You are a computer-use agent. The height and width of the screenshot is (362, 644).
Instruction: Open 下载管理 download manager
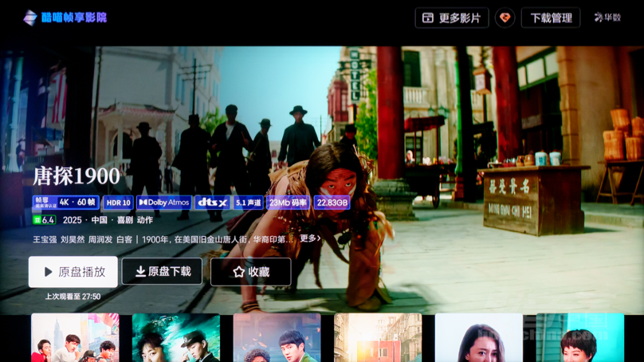click(x=550, y=18)
